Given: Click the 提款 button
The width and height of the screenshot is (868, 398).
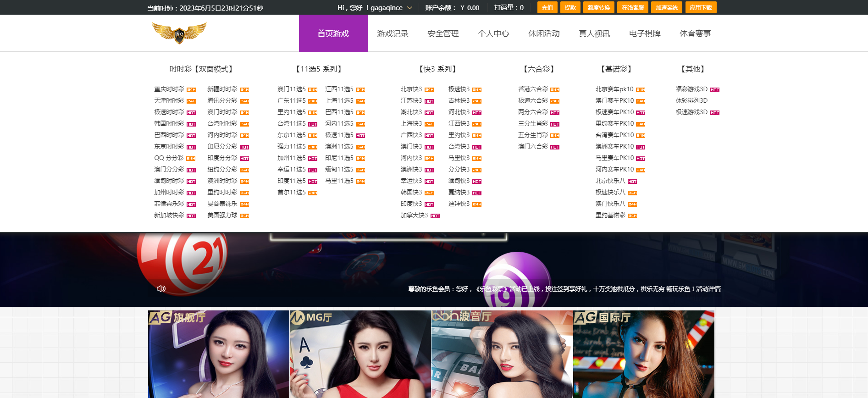Looking at the screenshot, I should pyautogui.click(x=570, y=8).
